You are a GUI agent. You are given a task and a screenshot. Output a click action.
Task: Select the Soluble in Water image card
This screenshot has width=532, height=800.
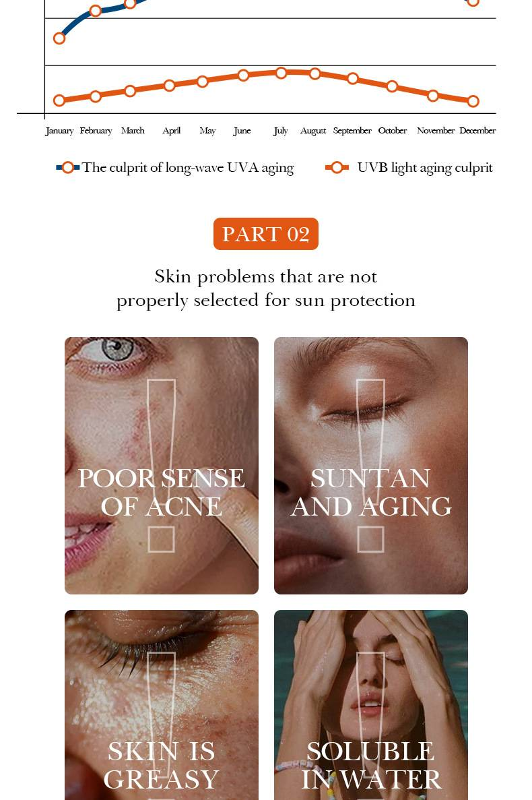coord(371,705)
